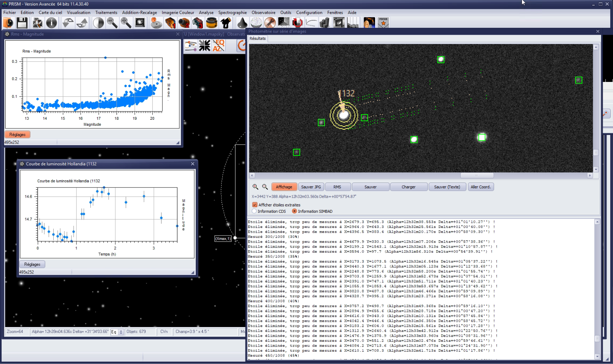The width and height of the screenshot is (613, 364).
Task: Click the floppy disk save icon
Action: click(x=22, y=23)
